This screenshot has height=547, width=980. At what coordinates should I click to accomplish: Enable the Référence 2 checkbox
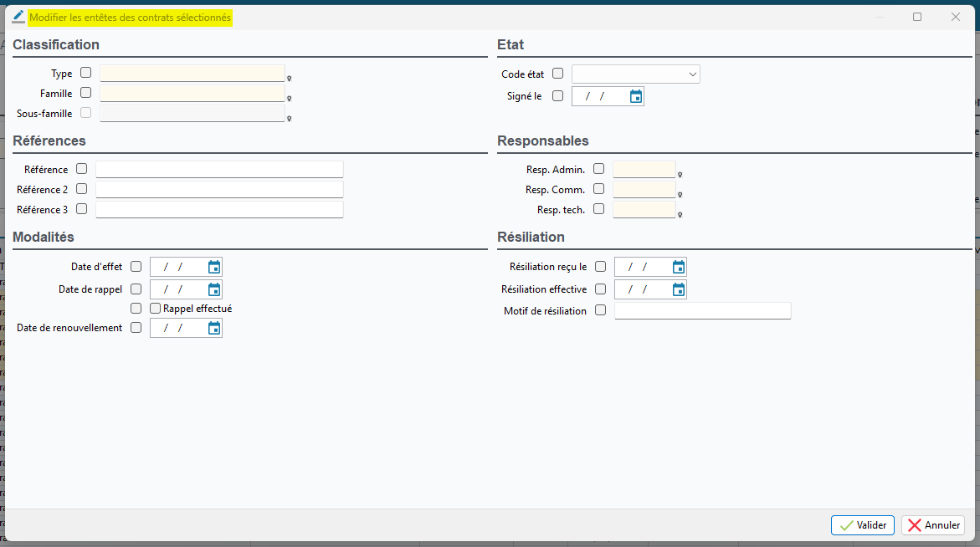(81, 189)
